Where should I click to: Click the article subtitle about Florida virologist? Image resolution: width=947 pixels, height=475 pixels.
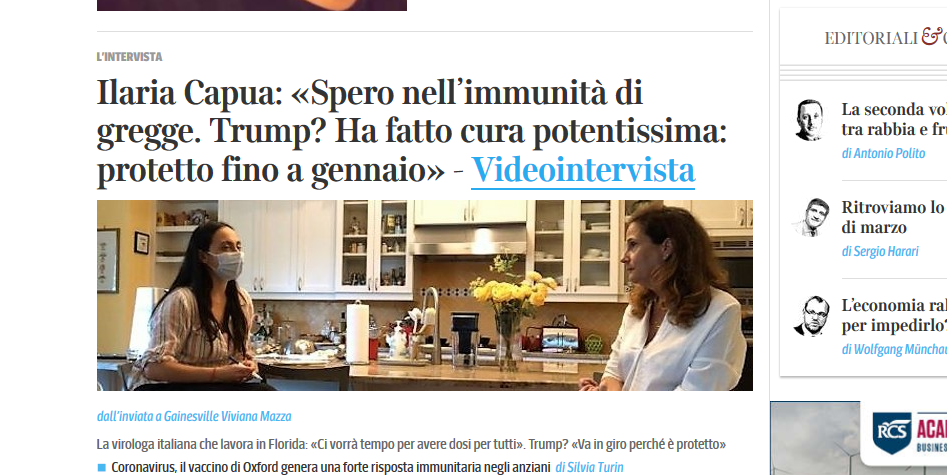tap(411, 444)
